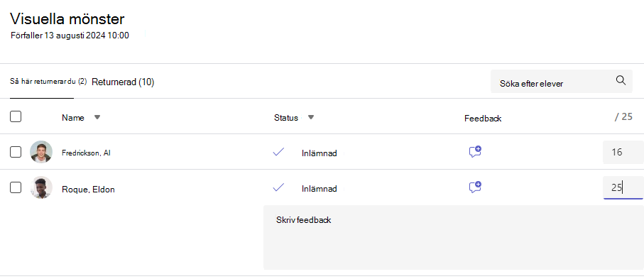
Task: Select the Fredrickson, Al checkbox
Action: [x=16, y=152]
